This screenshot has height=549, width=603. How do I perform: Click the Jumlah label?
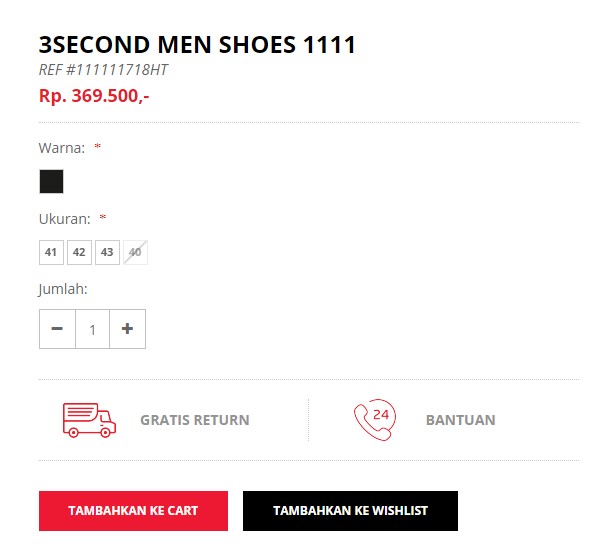coord(63,289)
